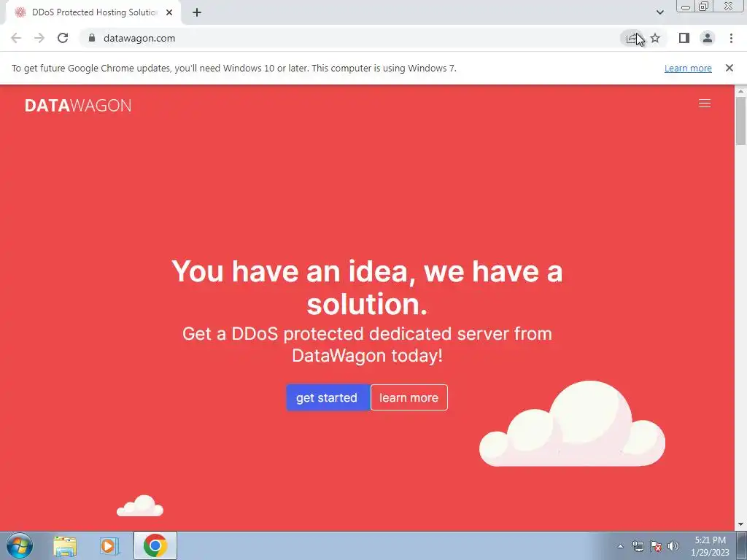Click the heading "You have an idea, we have a solution."
This screenshot has width=747, height=560.
point(367,287)
